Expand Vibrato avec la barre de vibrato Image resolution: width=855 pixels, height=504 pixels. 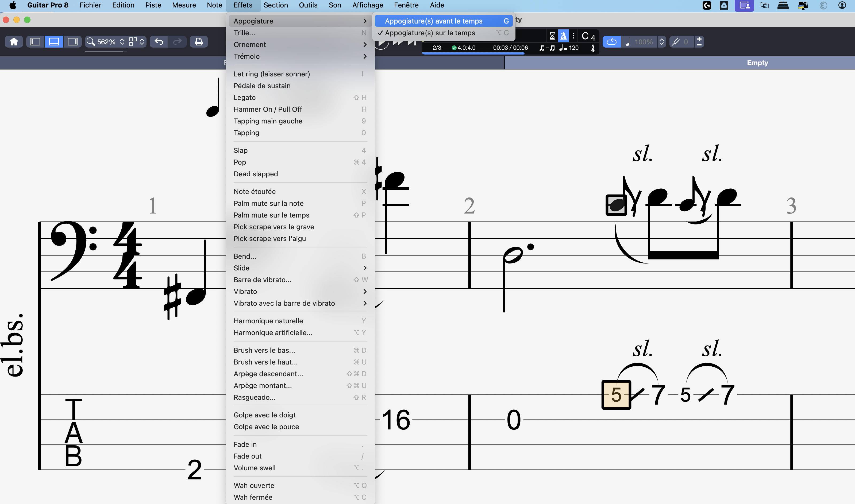tap(300, 303)
